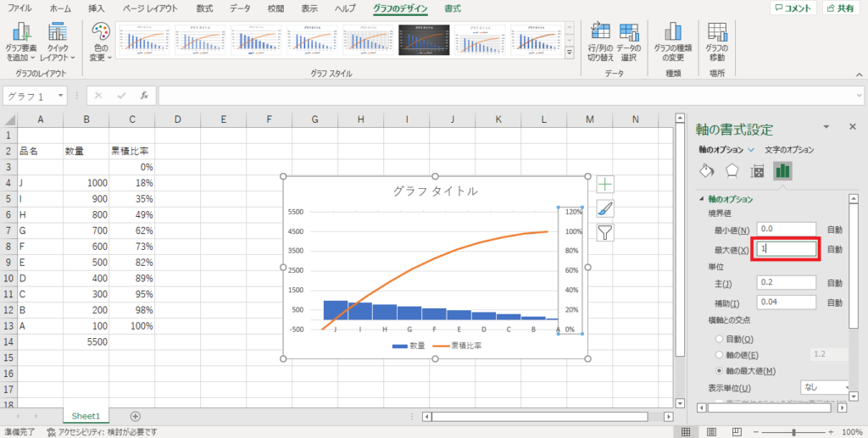Click 自動 reset beside 最大値
This screenshot has width=868, height=438.
point(835,249)
